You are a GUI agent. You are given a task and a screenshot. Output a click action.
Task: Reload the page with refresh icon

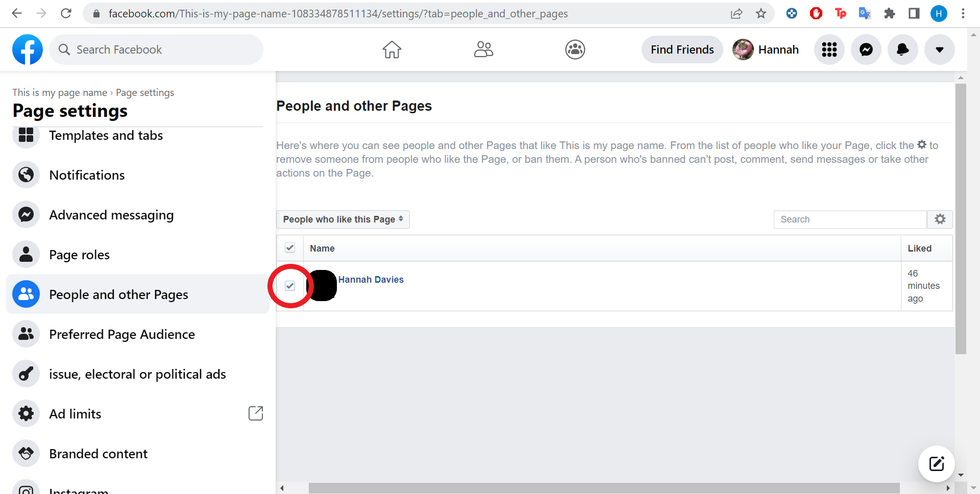click(66, 13)
